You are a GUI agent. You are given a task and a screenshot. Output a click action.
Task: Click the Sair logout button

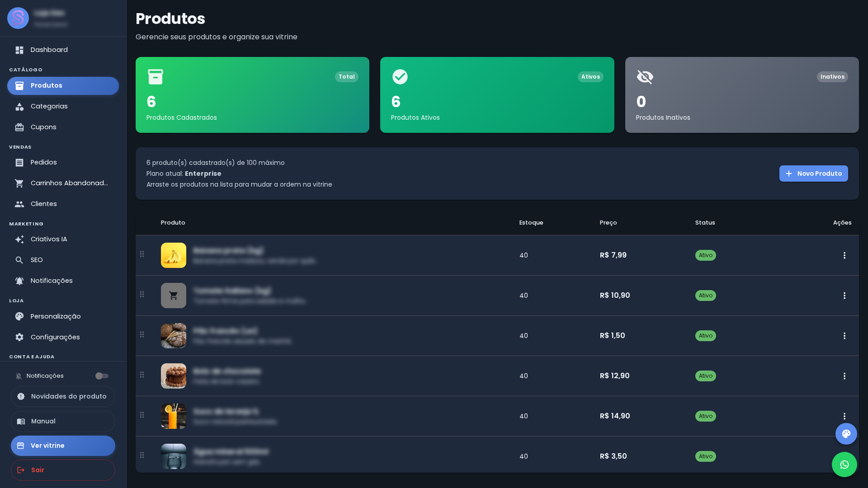pyautogui.click(x=63, y=470)
